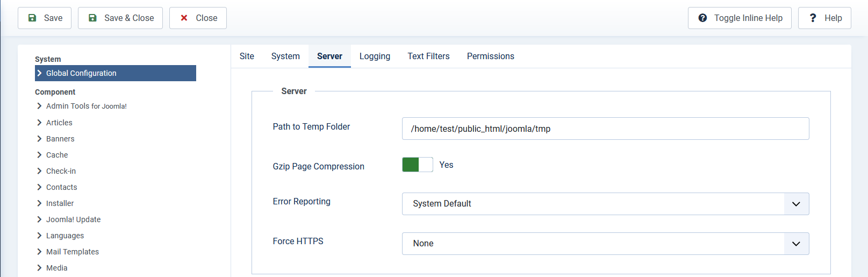Open the Mail Templates component link
868x277 pixels.
pos(73,252)
